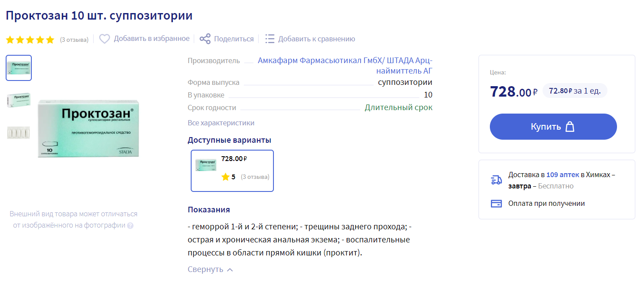Select the suppositories blister thumbnail
Screen dimensions: 644x292
click(x=19, y=133)
